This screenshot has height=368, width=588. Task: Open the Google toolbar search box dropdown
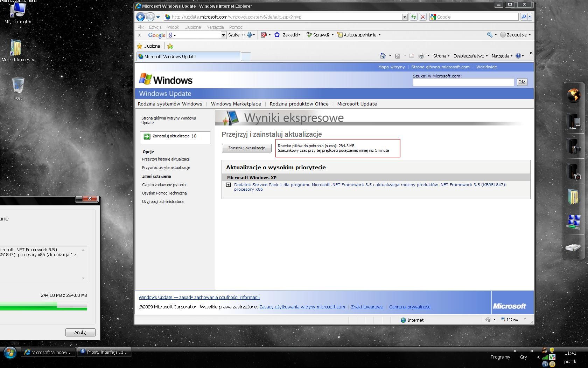[x=223, y=35]
